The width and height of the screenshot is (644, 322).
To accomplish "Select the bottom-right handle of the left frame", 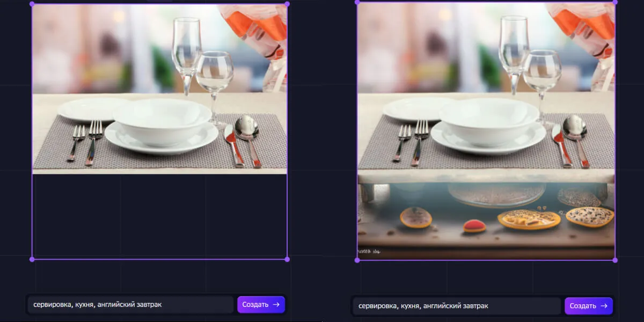I will (287, 259).
